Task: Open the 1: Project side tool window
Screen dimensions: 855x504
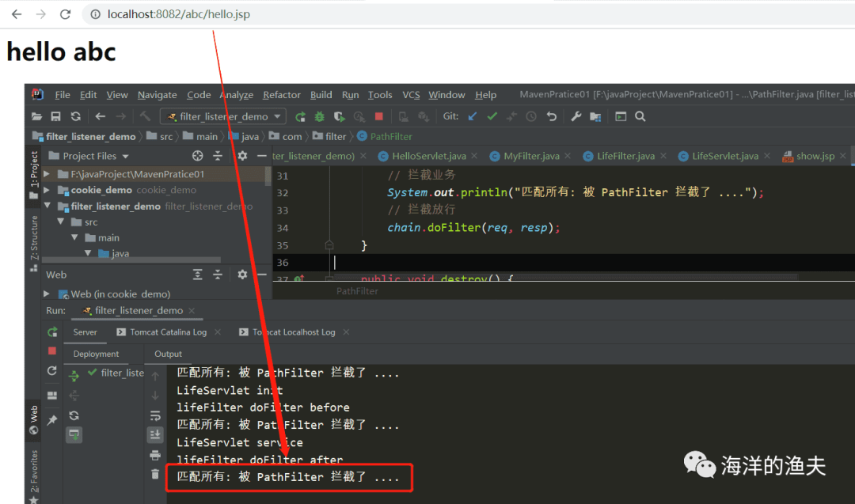Action: click(x=33, y=176)
